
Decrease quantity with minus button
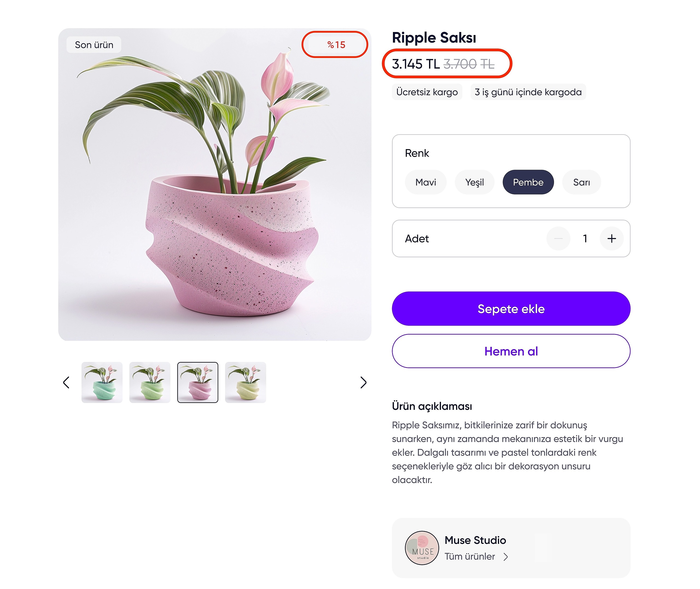[x=558, y=238]
